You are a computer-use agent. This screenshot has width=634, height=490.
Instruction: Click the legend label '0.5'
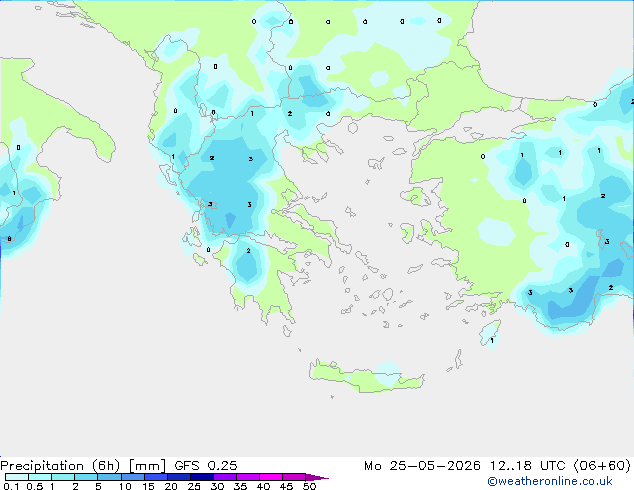coord(34,486)
